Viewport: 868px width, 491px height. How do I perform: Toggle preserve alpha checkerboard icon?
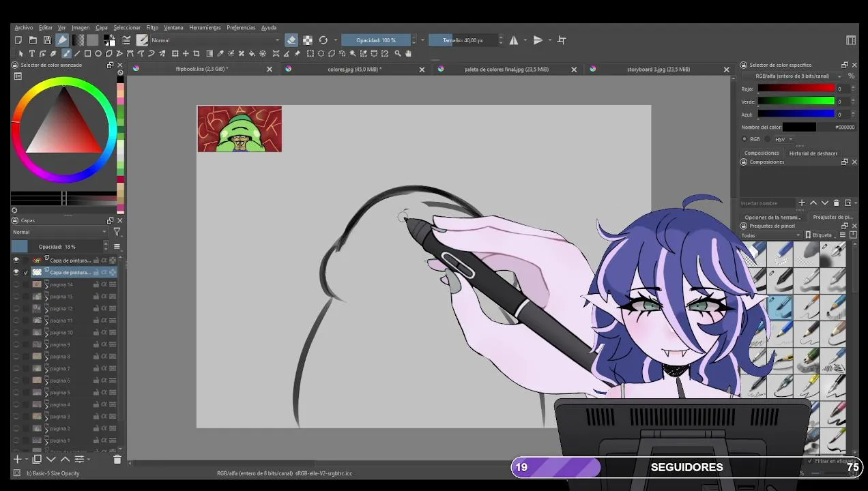pyautogui.click(x=308, y=40)
